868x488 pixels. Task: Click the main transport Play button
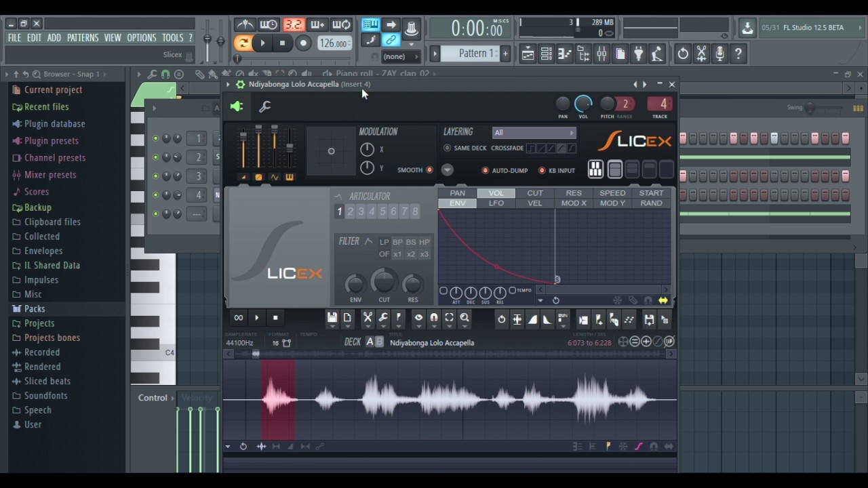(x=262, y=43)
